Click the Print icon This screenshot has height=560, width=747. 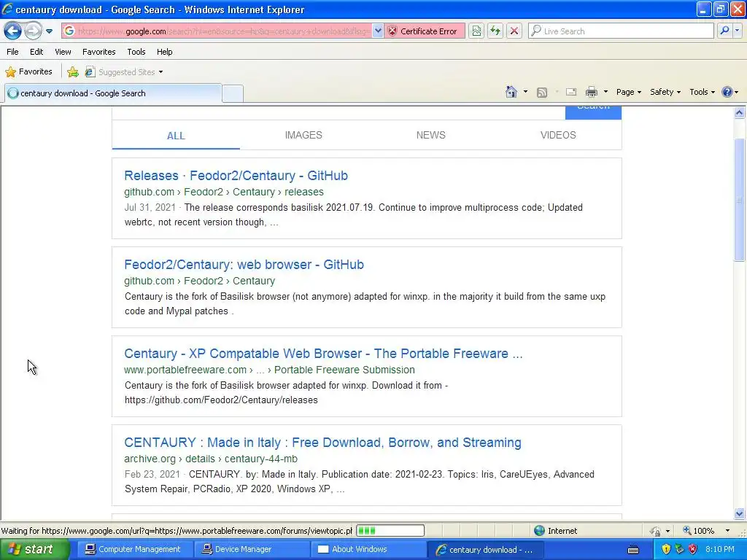point(591,92)
